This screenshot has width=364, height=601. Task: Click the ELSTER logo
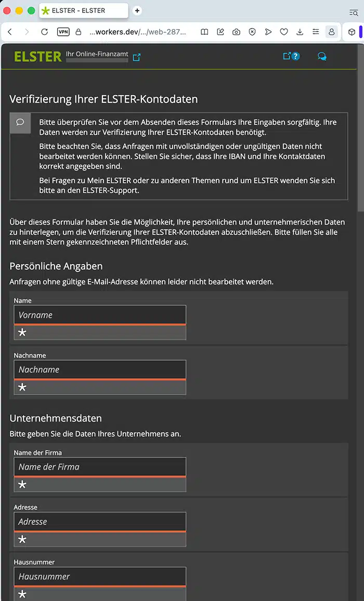click(x=38, y=56)
